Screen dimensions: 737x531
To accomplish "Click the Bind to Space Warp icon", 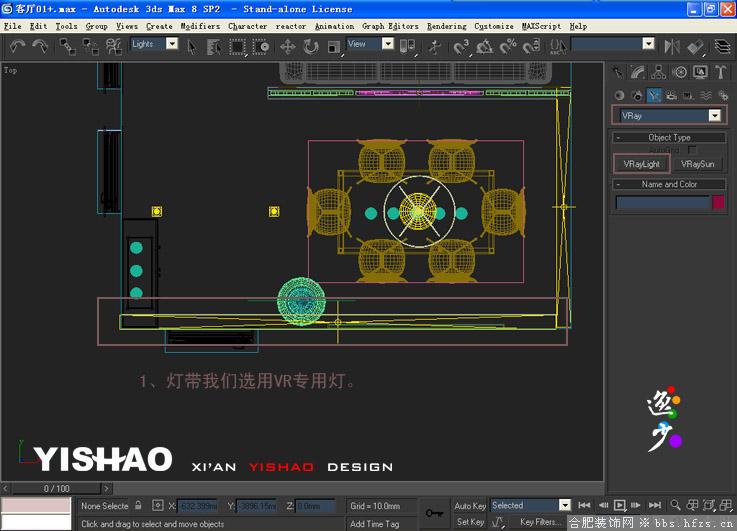I will 113,47.
